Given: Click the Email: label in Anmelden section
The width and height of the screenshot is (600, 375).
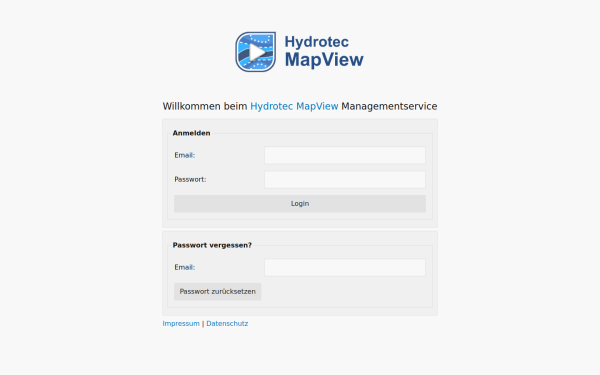Looking at the screenshot, I should pyautogui.click(x=185, y=155).
